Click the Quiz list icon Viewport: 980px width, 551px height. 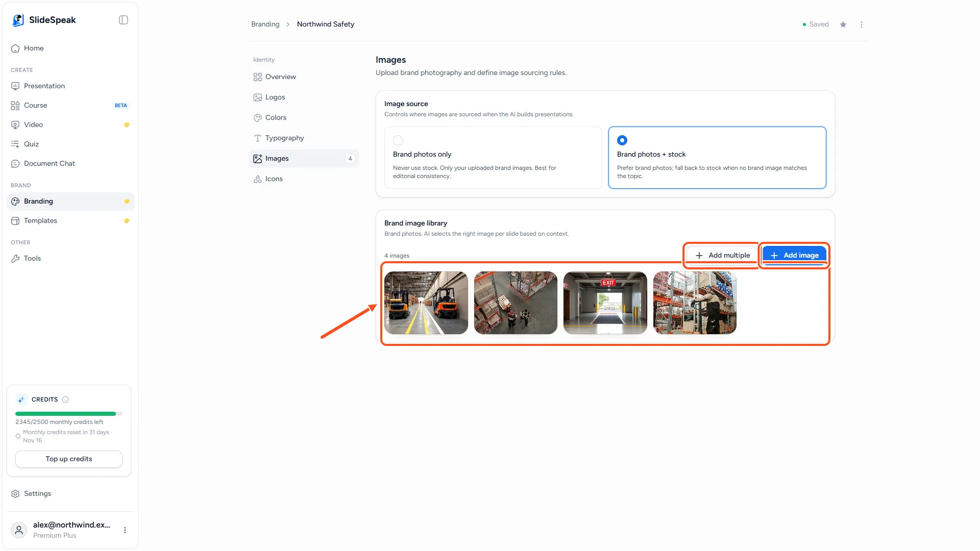15,144
